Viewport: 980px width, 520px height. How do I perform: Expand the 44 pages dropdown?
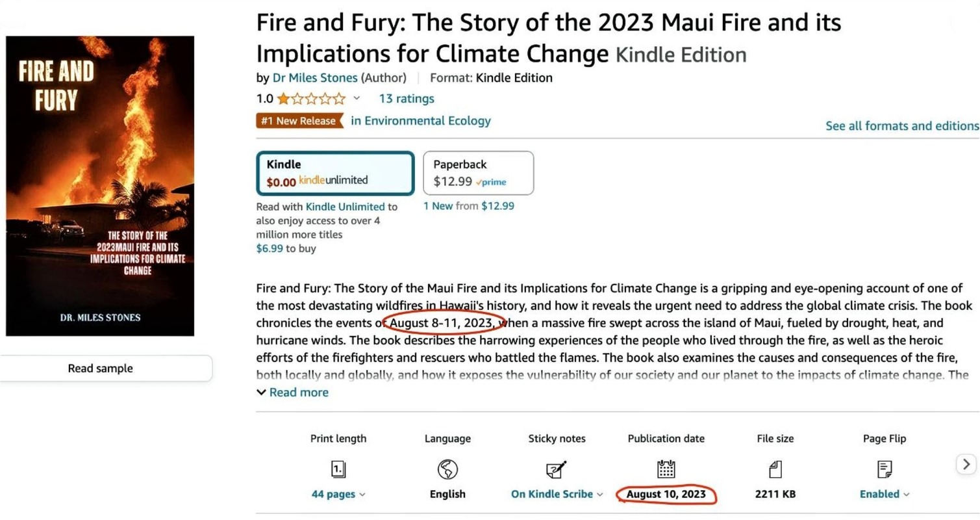coord(338,494)
